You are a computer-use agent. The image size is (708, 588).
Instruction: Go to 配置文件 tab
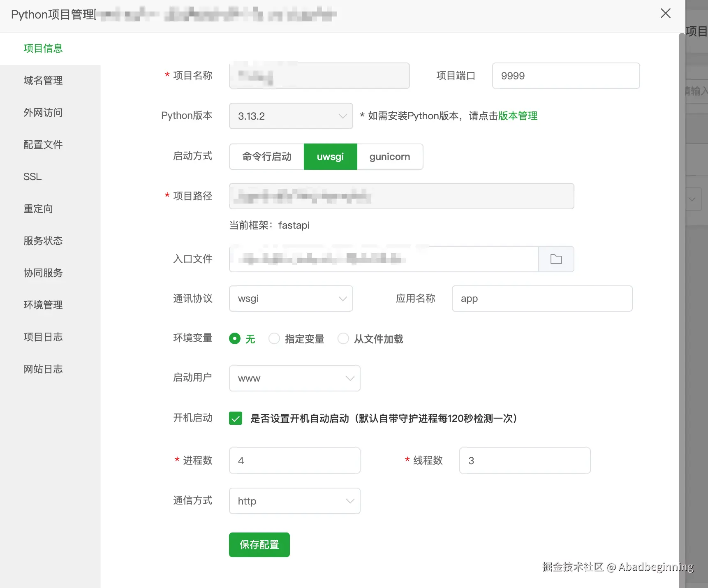click(x=43, y=145)
